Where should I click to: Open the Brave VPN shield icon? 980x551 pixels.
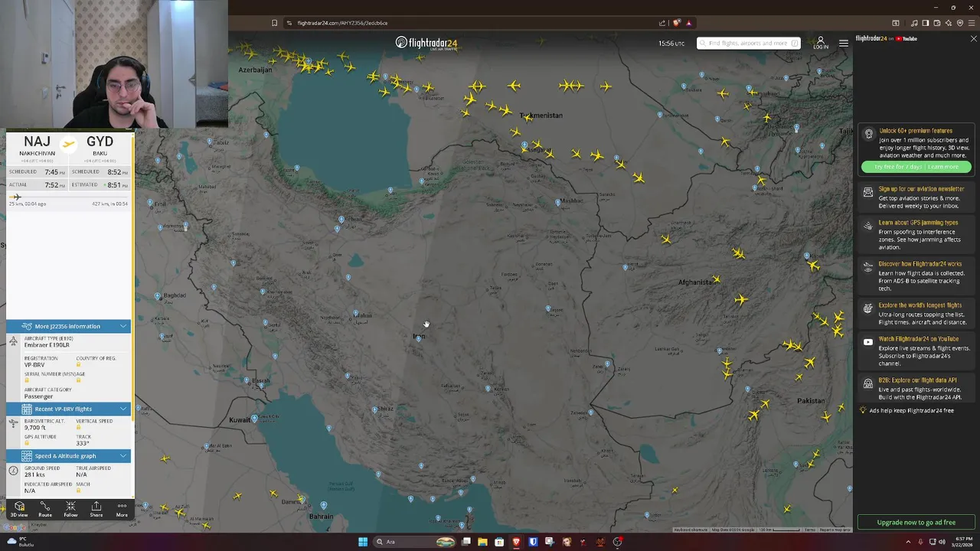(x=960, y=23)
